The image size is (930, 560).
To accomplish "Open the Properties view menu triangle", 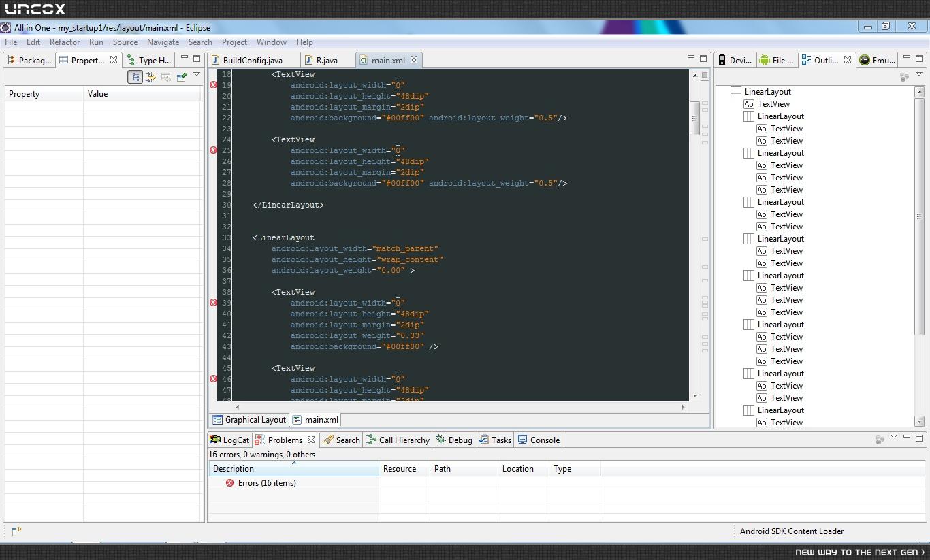I will point(197,74).
